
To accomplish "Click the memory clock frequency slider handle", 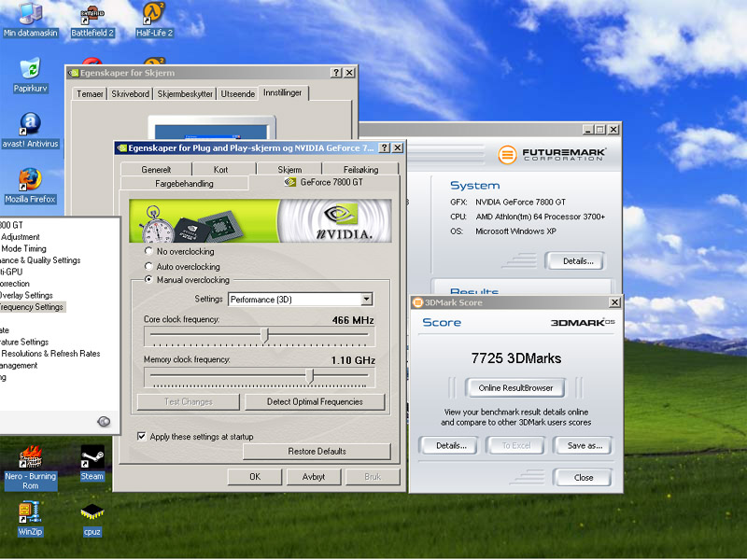I will click(310, 376).
